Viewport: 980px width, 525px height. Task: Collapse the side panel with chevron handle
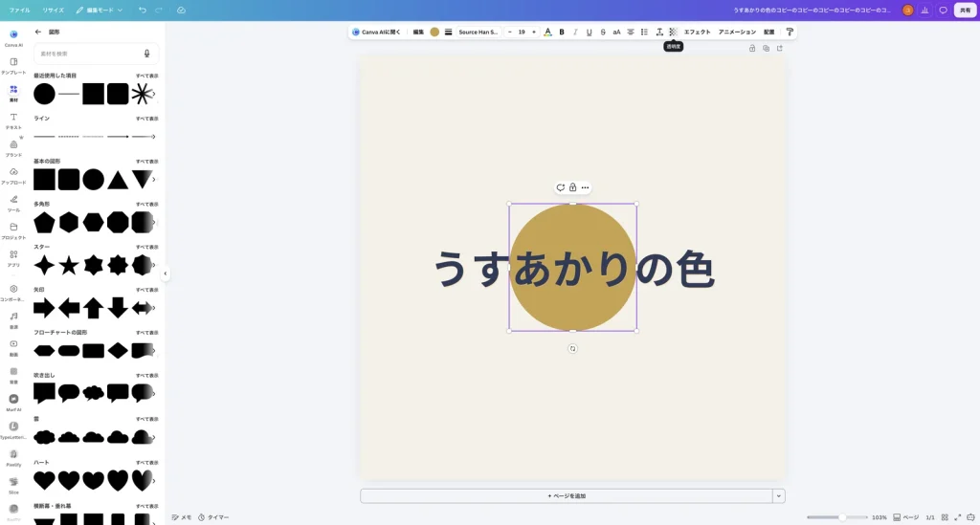(165, 273)
